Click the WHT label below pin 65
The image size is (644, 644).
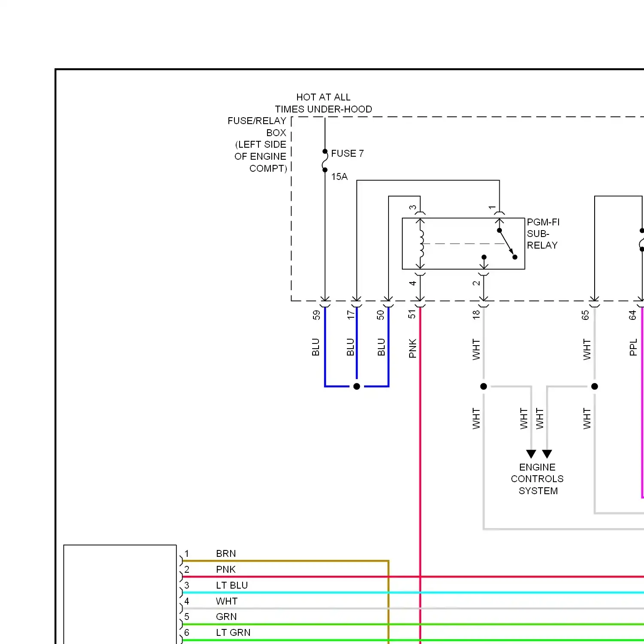[x=586, y=349]
